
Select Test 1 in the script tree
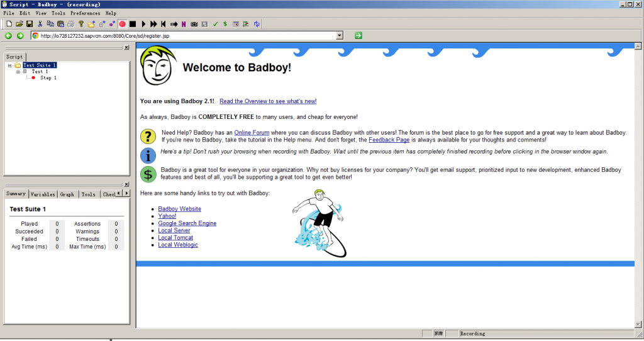click(40, 72)
